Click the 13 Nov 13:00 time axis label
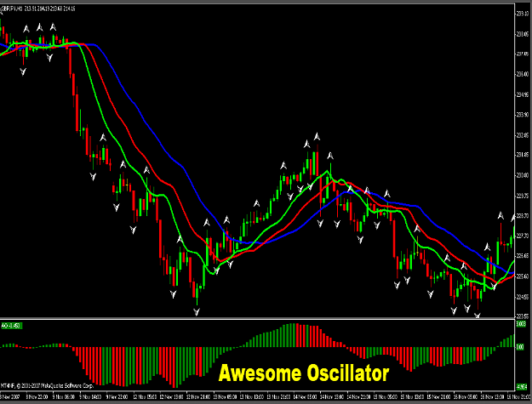This screenshot has width=532, height=404. [x=252, y=396]
